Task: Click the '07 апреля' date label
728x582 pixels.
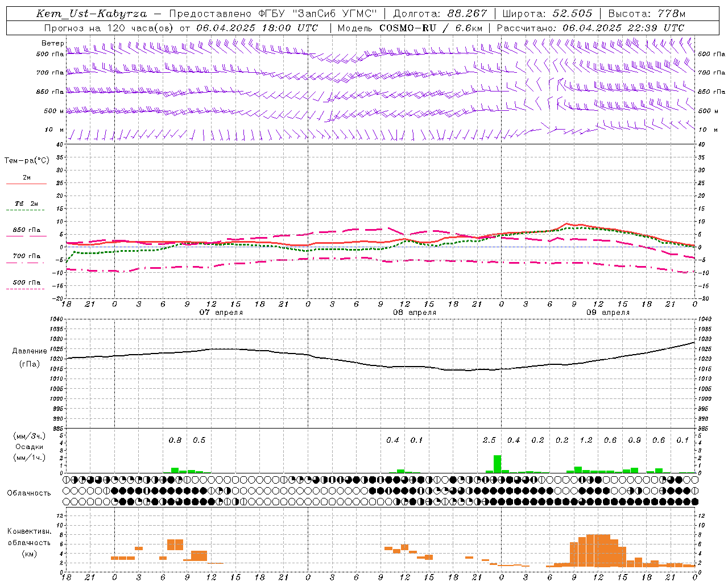Action: (x=221, y=313)
